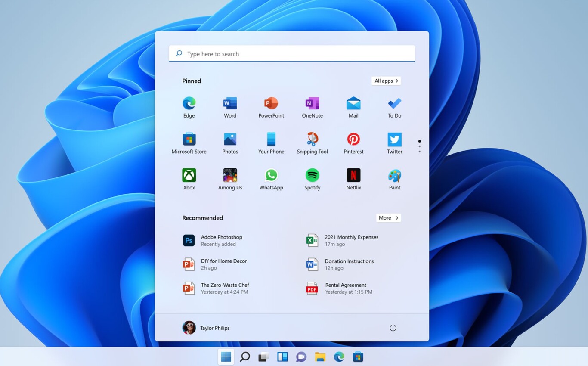Screen dimensions: 588x366
Task: Open the Snipping Tool
Action: pos(312,140)
